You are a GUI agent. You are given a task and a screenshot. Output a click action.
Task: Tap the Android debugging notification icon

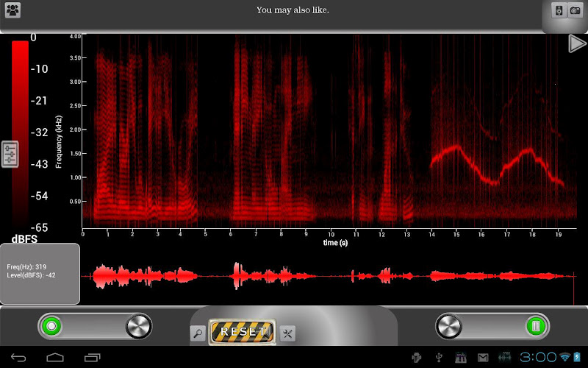tap(416, 357)
